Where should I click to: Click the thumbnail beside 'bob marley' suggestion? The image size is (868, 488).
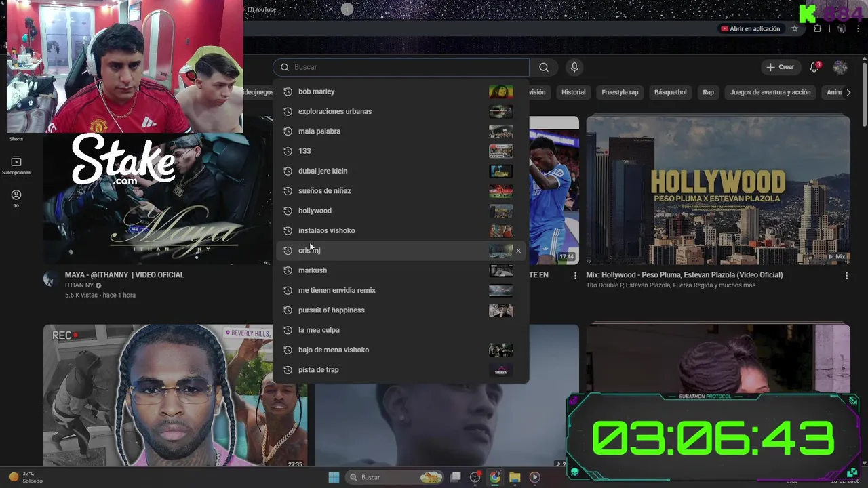[x=501, y=91]
